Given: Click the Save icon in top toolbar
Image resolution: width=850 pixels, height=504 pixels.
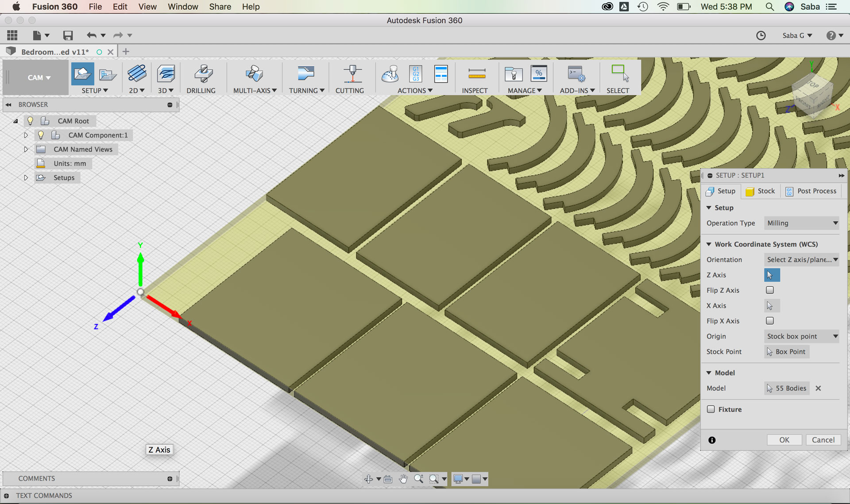Looking at the screenshot, I should click(68, 35).
